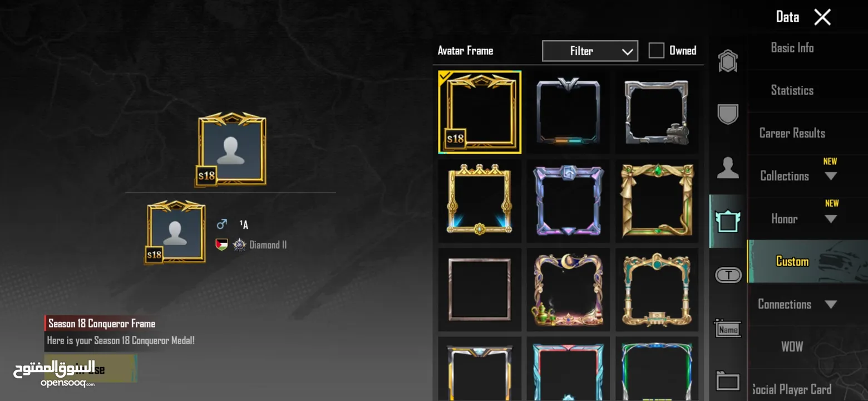Open the Statistics tab
The height and width of the screenshot is (401, 868).
coord(792,90)
